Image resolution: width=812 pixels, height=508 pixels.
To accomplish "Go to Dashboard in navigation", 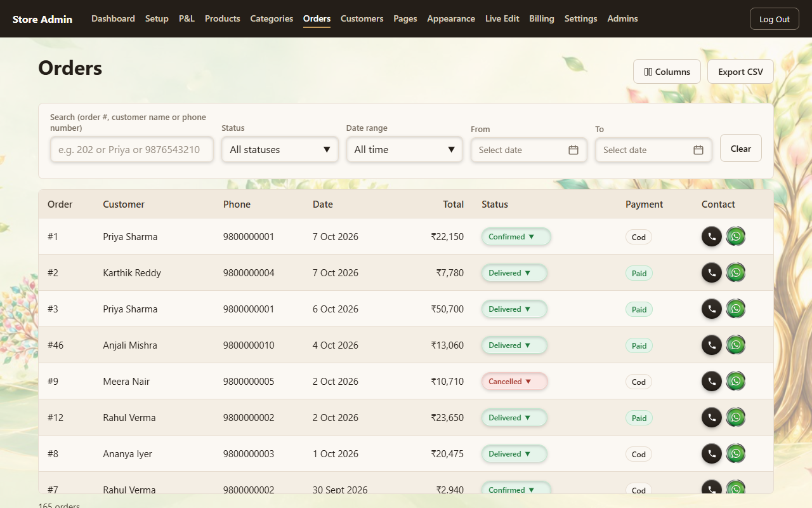I will coord(113,19).
